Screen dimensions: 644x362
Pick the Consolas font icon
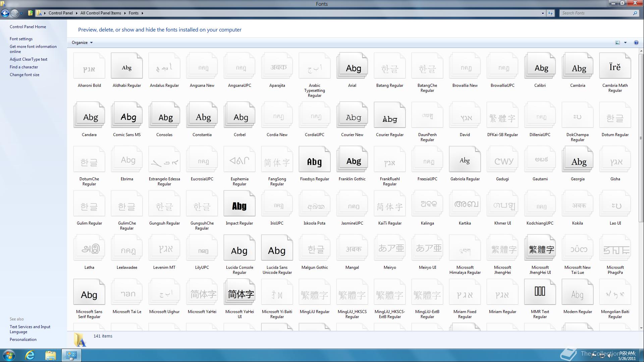pos(164,115)
